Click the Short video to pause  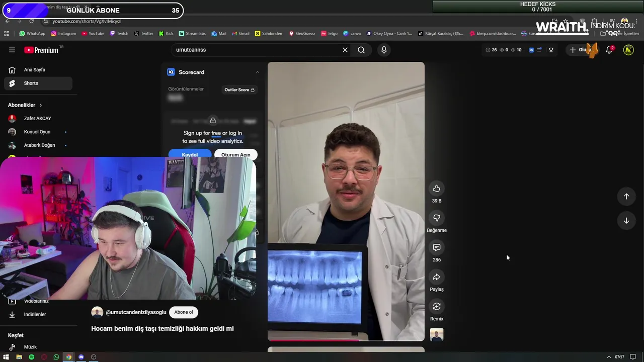pyautogui.click(x=346, y=201)
